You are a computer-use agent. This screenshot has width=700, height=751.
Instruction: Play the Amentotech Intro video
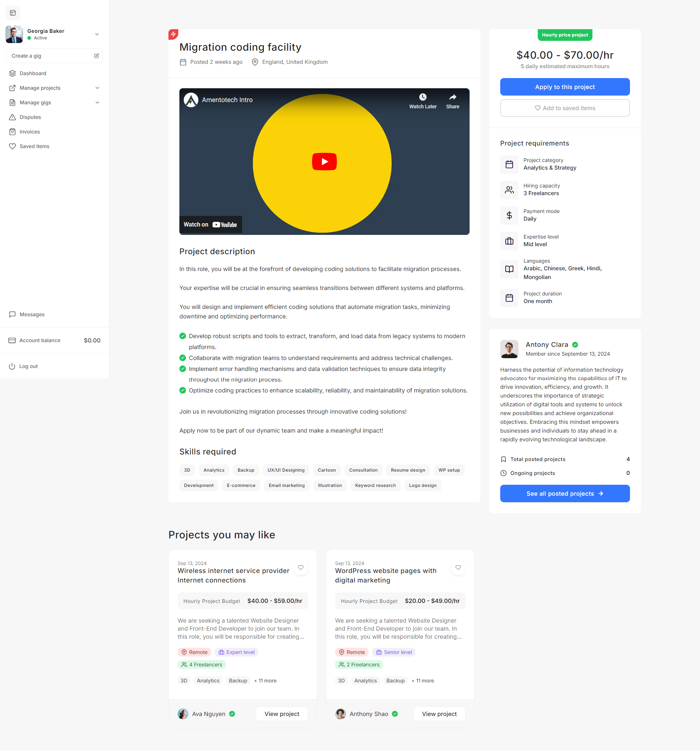pos(324,162)
